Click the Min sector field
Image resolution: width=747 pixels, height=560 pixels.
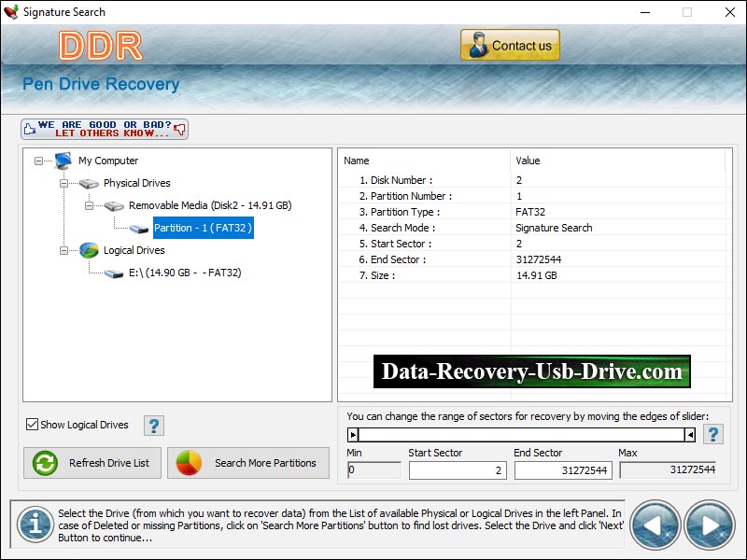[x=374, y=470]
